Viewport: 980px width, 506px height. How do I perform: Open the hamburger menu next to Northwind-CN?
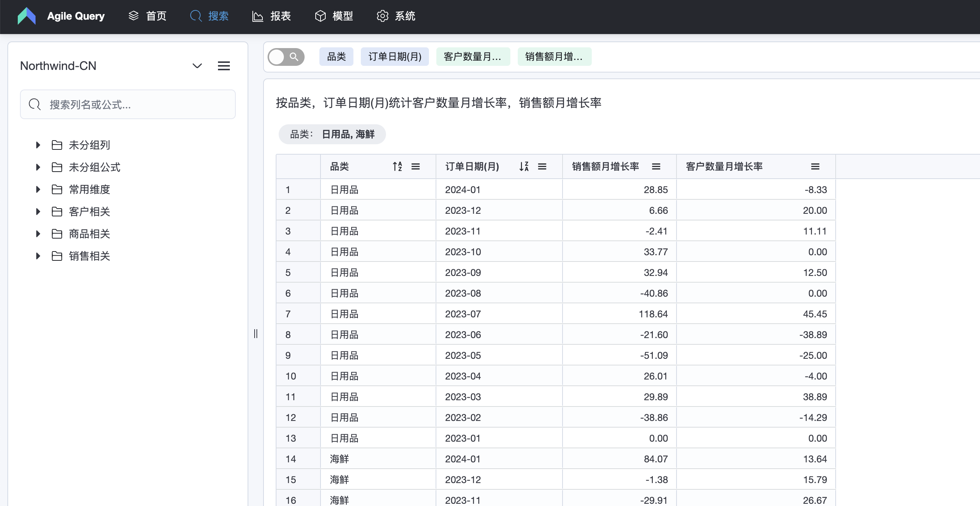(x=224, y=66)
